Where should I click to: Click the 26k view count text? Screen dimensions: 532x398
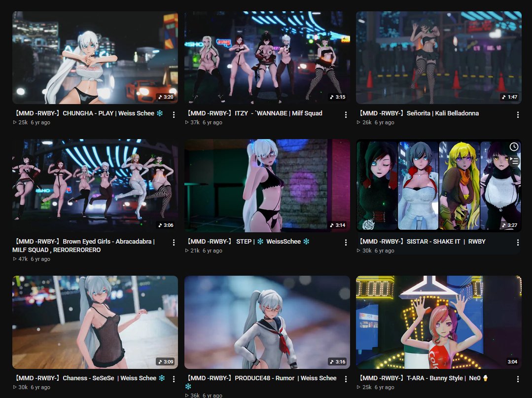[x=367, y=122]
